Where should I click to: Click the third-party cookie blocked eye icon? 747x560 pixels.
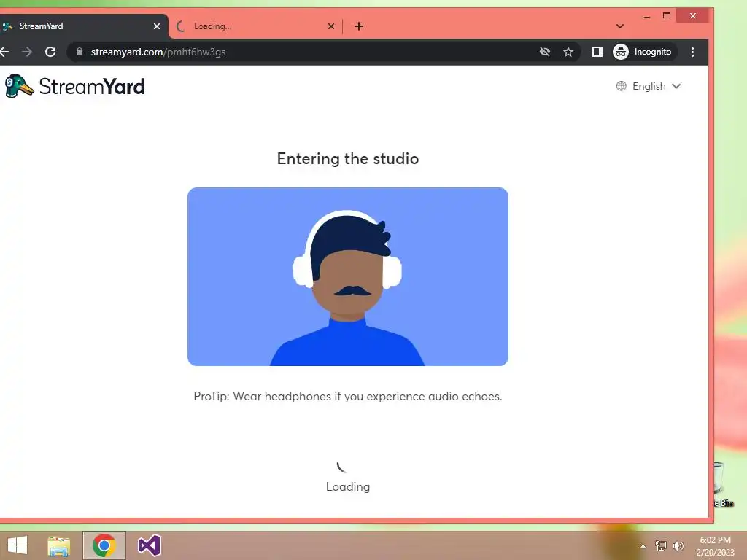pos(544,52)
